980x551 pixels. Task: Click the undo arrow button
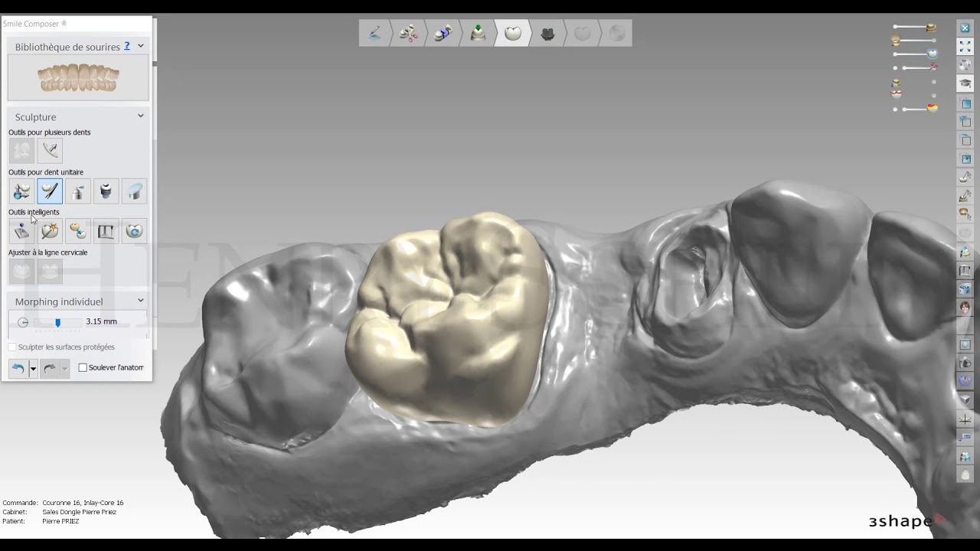tap(18, 369)
